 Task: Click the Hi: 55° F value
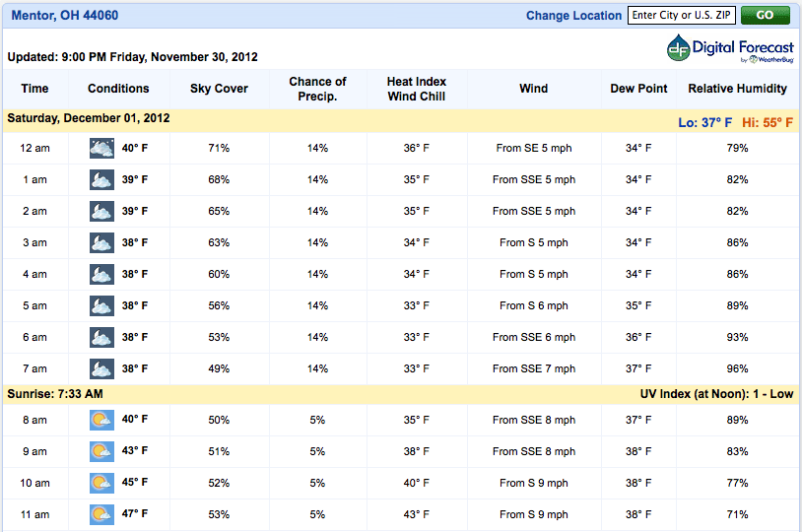coord(768,123)
